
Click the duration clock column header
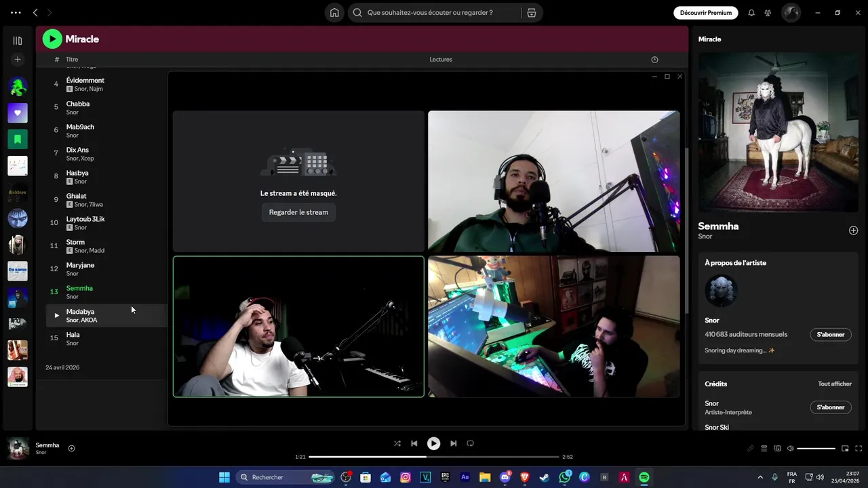[x=654, y=60]
